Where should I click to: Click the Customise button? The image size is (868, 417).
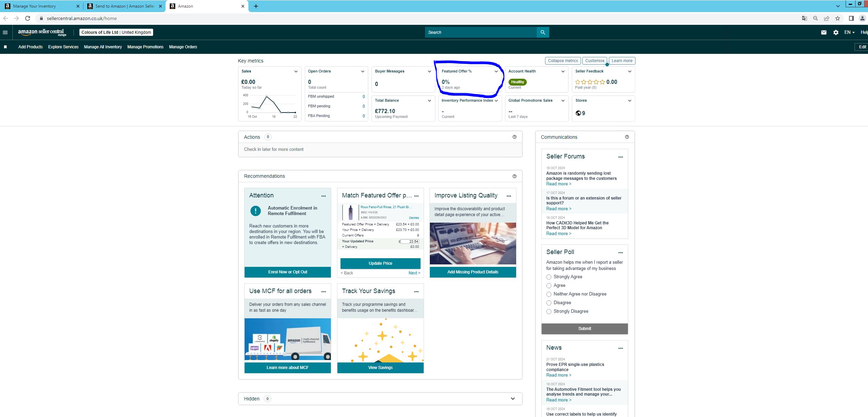pyautogui.click(x=595, y=61)
